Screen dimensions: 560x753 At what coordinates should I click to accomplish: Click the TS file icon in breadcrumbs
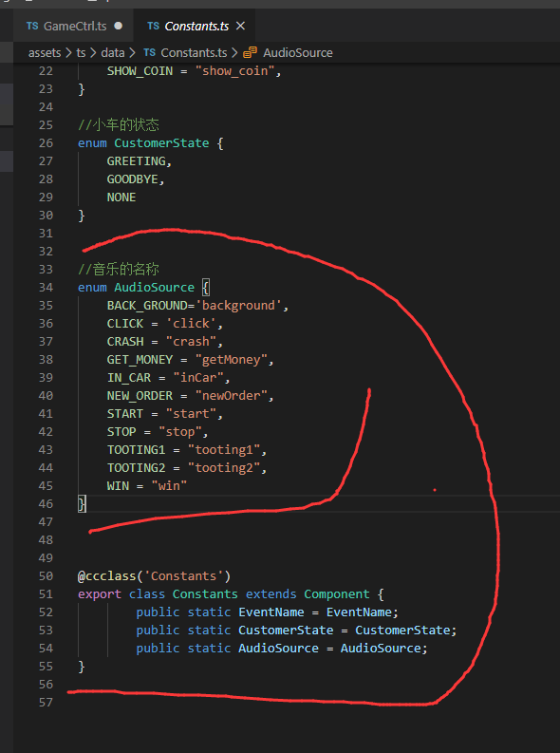click(x=149, y=53)
